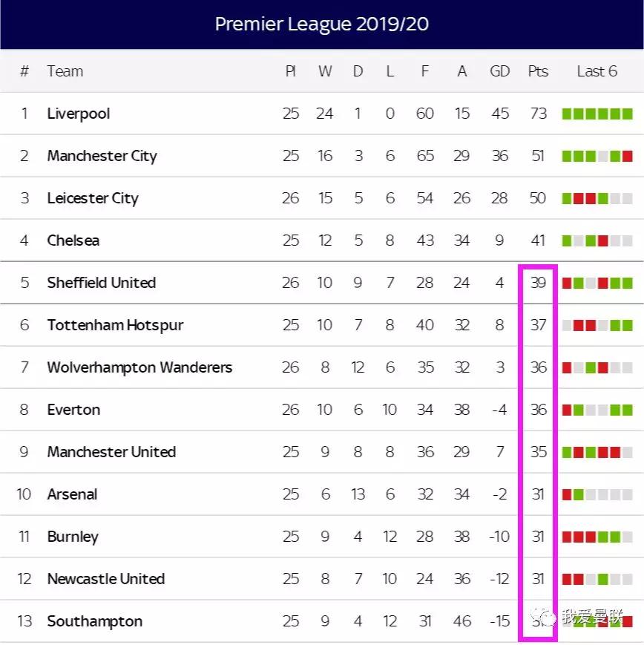Click the Team column header
The image size is (644, 645).
(x=65, y=71)
